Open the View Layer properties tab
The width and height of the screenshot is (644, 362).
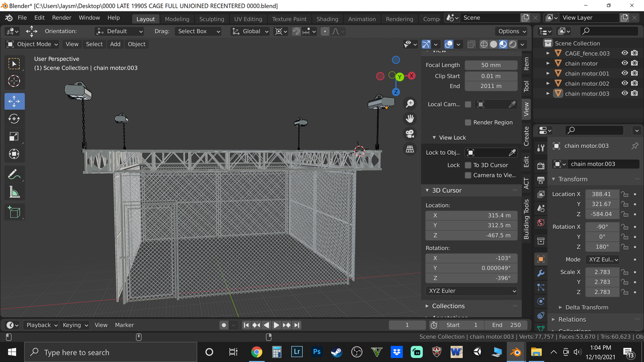541,194
